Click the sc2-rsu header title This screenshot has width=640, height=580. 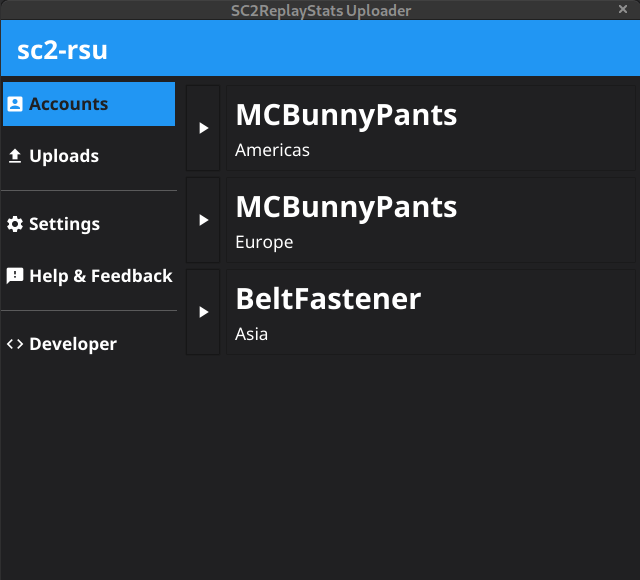click(x=62, y=50)
